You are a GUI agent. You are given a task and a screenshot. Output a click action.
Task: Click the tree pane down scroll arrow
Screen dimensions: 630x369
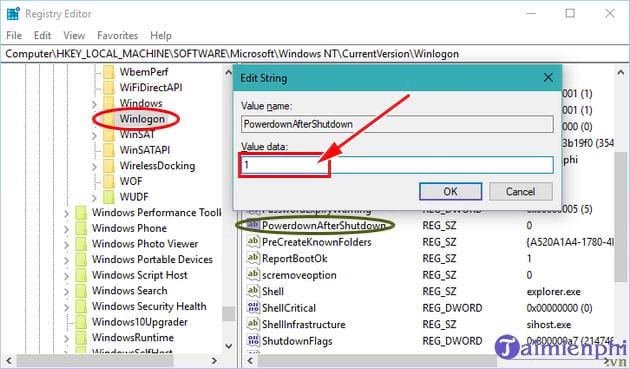229,346
